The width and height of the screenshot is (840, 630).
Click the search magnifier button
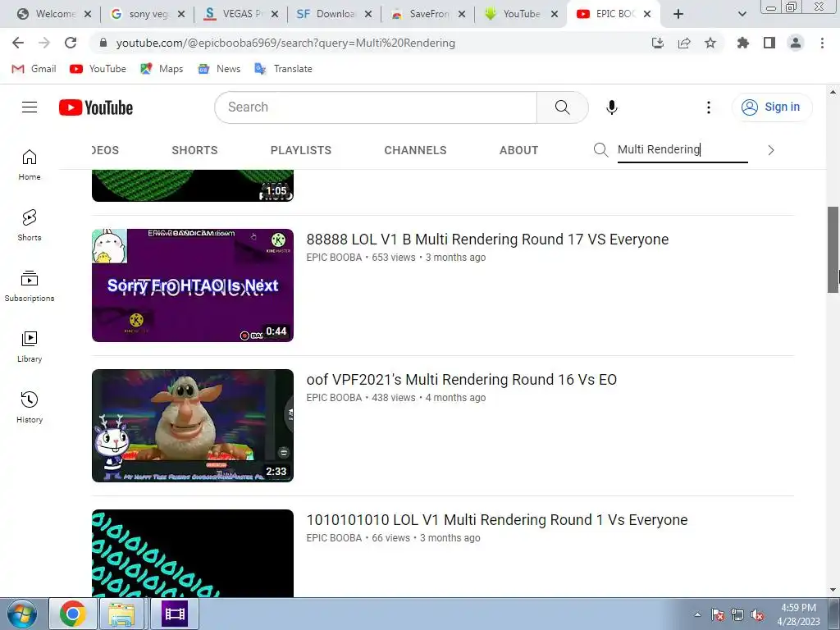point(562,107)
